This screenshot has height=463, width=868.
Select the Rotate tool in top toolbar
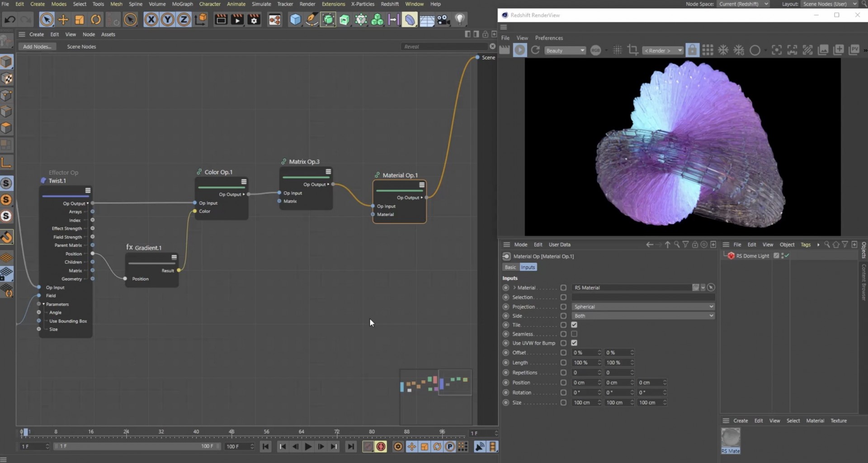coord(96,19)
